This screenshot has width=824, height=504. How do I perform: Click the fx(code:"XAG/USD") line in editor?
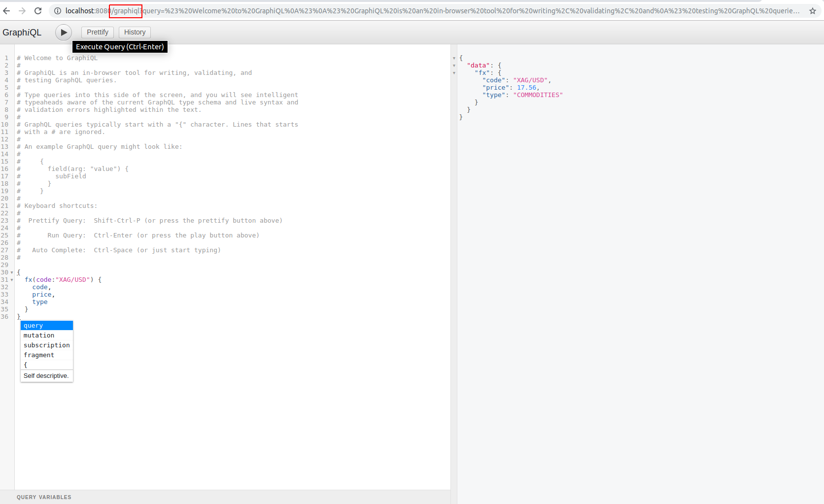[63, 280]
